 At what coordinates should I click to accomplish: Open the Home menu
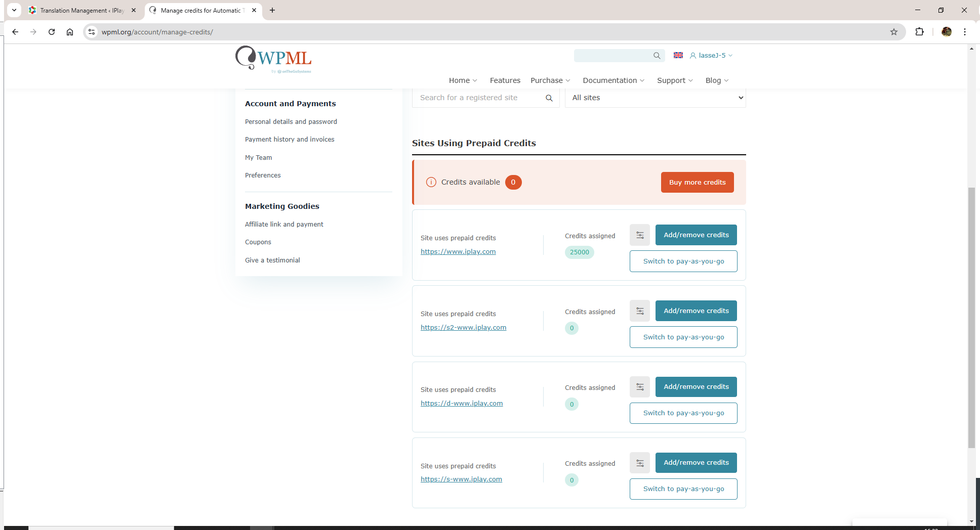click(463, 80)
